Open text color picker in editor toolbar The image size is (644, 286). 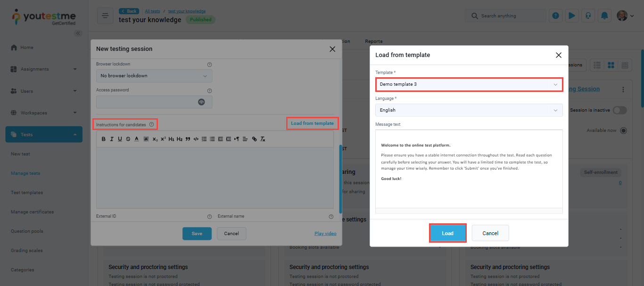(137, 139)
